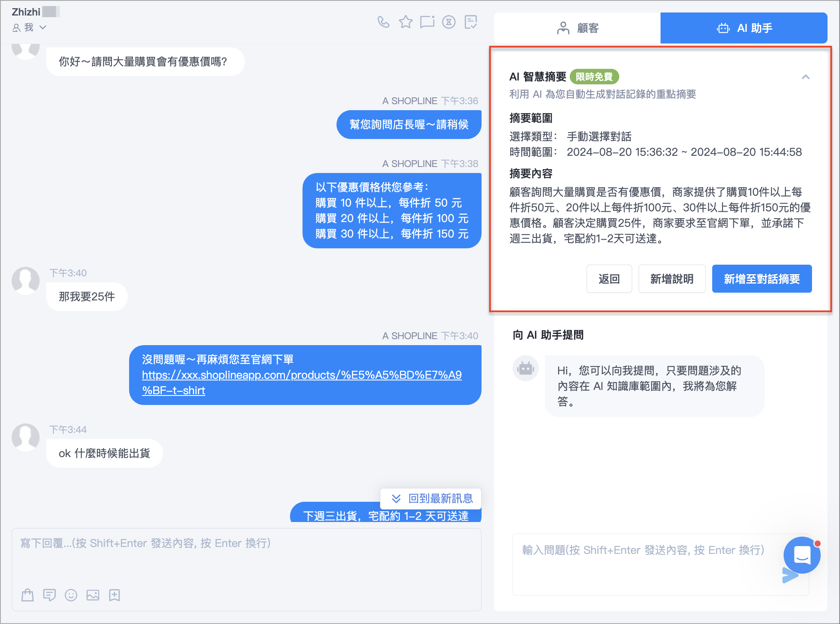The height and width of the screenshot is (624, 840).
Task: Open the quick reply template icon
Action: [49, 595]
